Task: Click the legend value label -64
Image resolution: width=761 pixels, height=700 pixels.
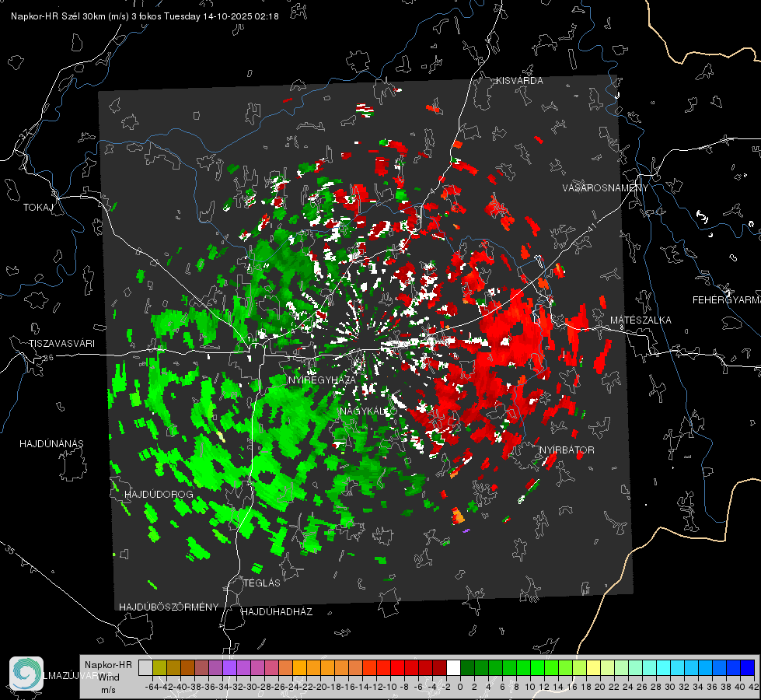Action: click(152, 687)
